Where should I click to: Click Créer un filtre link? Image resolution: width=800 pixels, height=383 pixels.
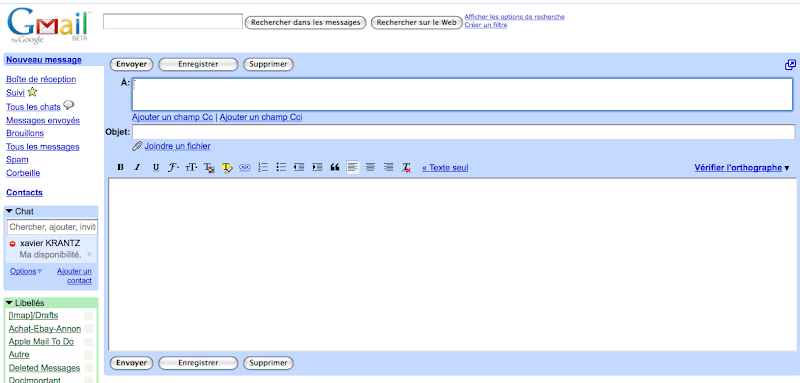pyautogui.click(x=486, y=24)
